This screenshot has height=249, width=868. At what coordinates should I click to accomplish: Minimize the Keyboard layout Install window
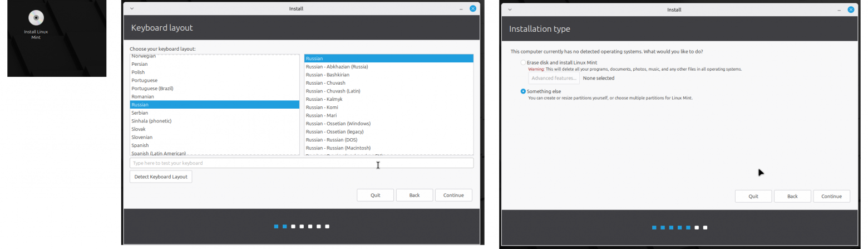(x=461, y=8)
